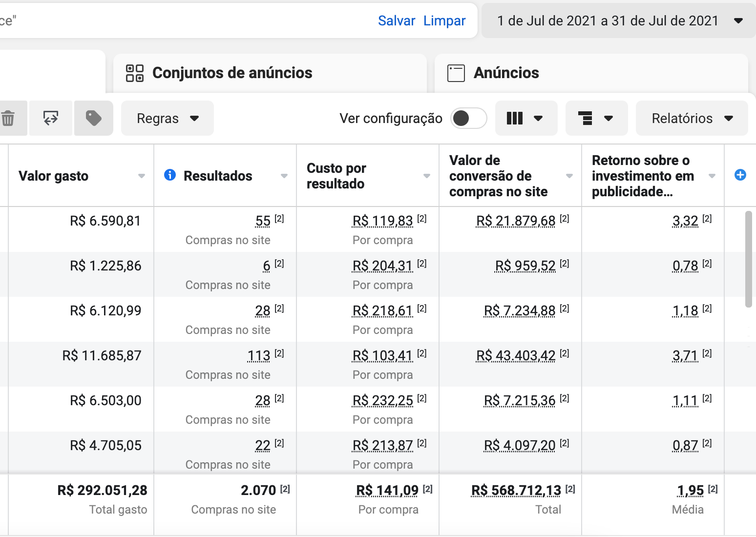The image size is (756, 537).
Task: Click the Limpar link
Action: click(444, 21)
